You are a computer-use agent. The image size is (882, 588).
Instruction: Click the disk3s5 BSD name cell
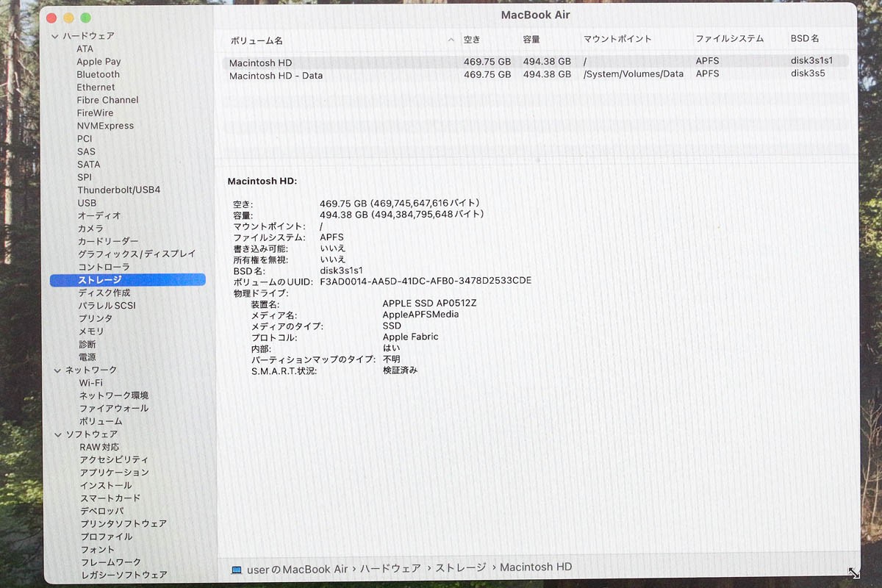pyautogui.click(x=807, y=73)
